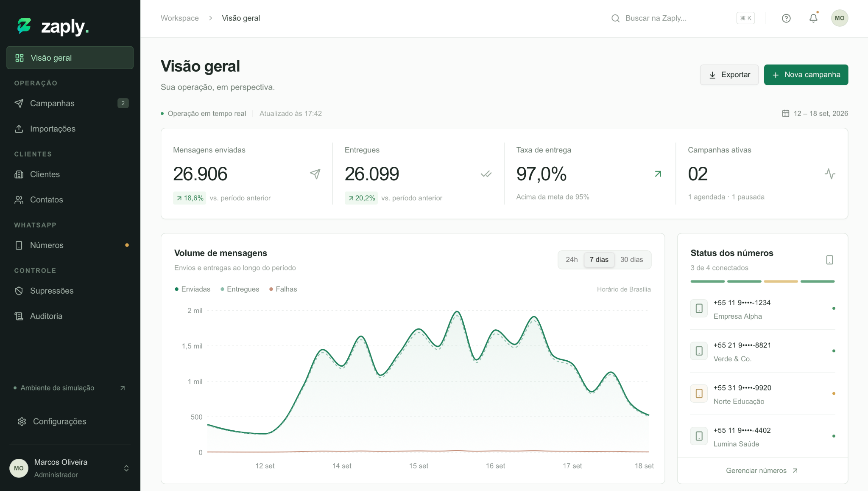This screenshot has height=491, width=868.
Task: Click the Buscar na Zaply search field
Action: coord(683,18)
